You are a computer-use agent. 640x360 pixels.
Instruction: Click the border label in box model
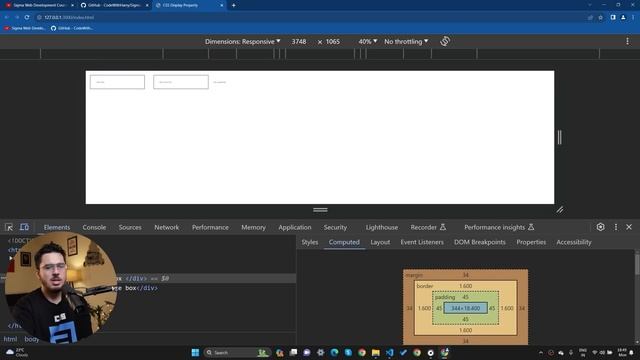pos(425,286)
